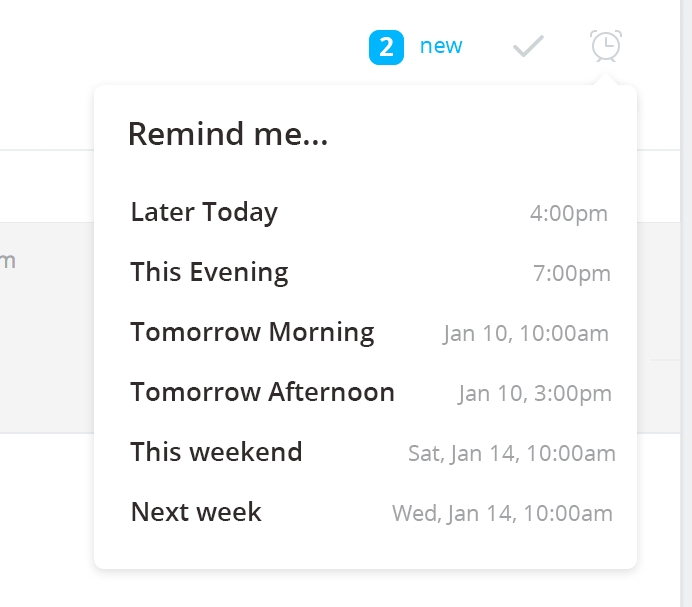Click the Sat, Jan 14, 10:00am label
Screen dimensions: 692x607
tap(512, 454)
